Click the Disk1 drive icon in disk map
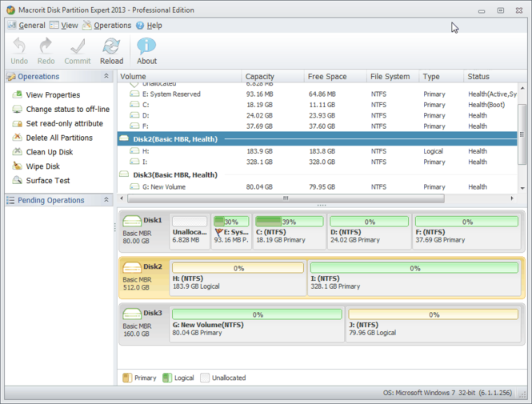Viewport: 532px width, 404px height. [132, 221]
